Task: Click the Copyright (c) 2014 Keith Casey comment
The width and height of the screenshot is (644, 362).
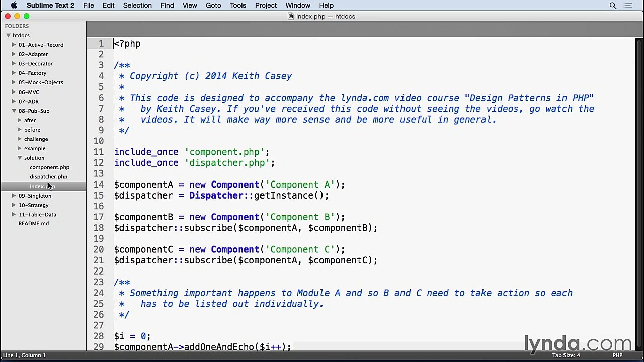Action: point(211,76)
